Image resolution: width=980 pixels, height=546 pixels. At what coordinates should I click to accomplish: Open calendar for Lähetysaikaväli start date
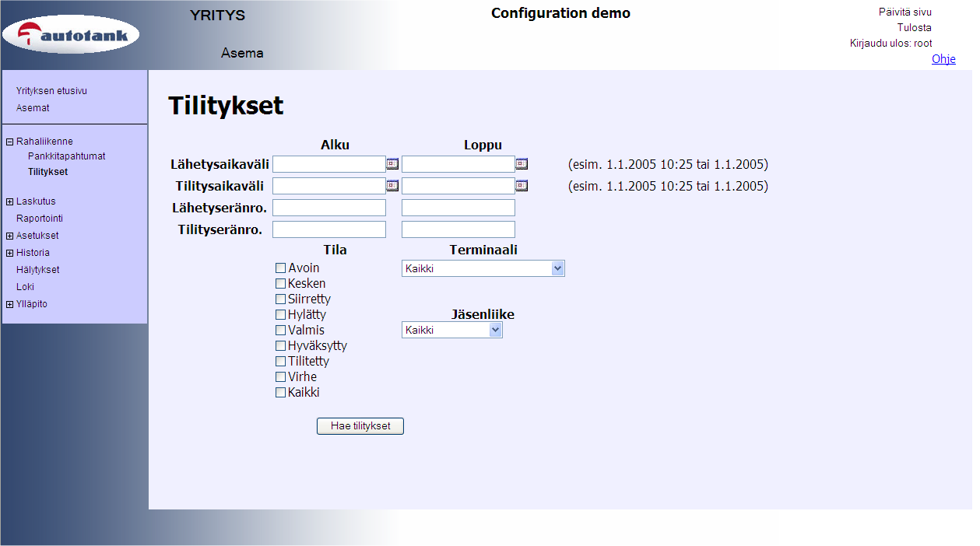[x=392, y=163]
